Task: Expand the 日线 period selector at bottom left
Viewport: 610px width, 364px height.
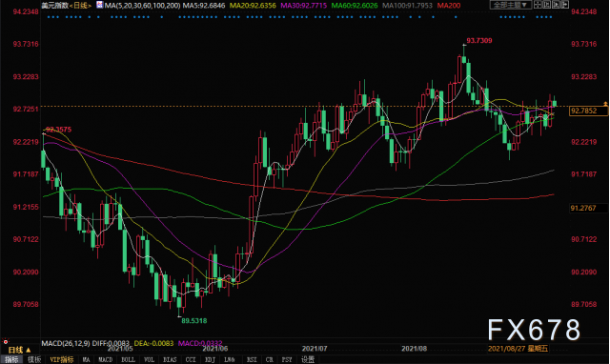Action: (19, 350)
